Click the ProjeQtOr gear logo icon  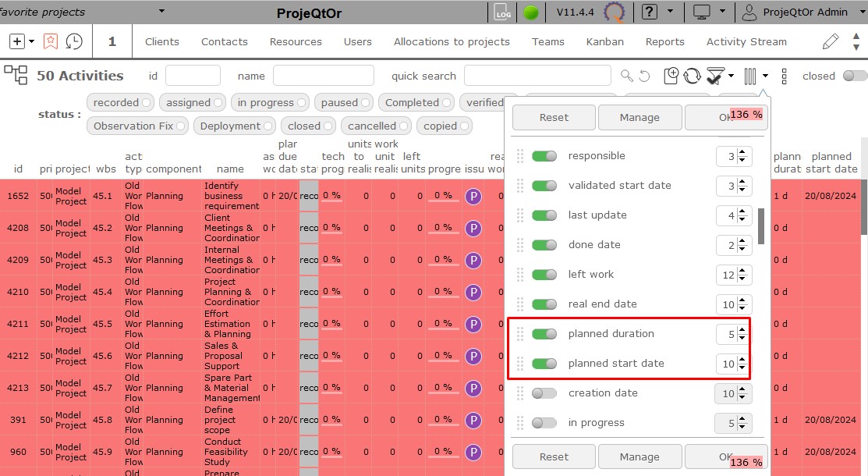pyautogui.click(x=614, y=12)
